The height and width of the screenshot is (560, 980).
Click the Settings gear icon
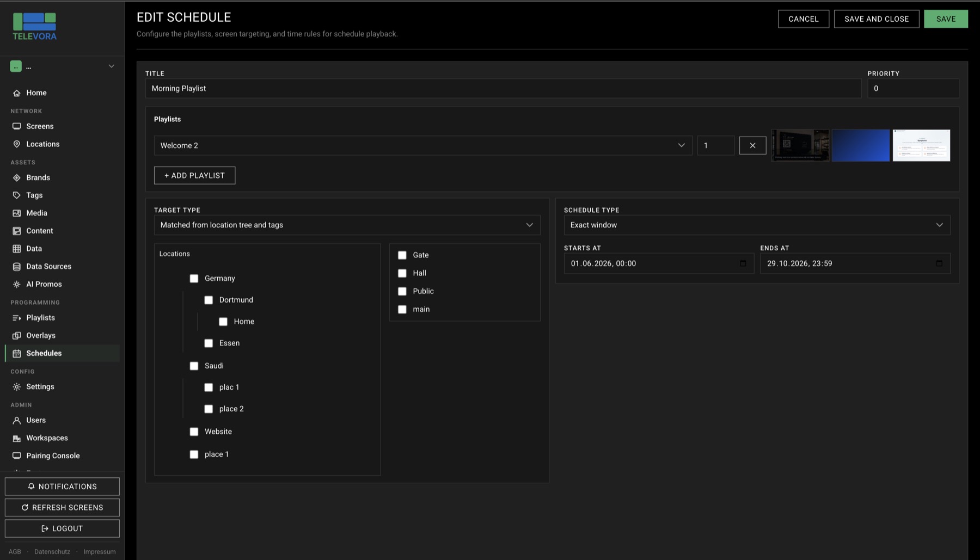click(x=17, y=387)
